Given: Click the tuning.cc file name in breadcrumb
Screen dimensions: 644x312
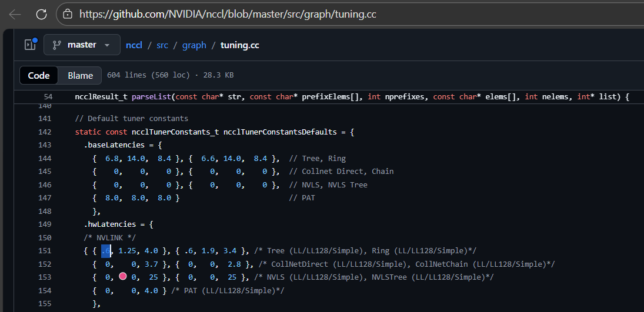Looking at the screenshot, I should [x=239, y=45].
